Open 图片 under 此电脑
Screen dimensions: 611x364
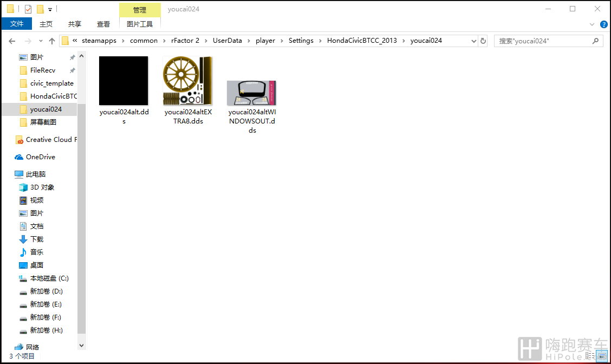coord(37,213)
